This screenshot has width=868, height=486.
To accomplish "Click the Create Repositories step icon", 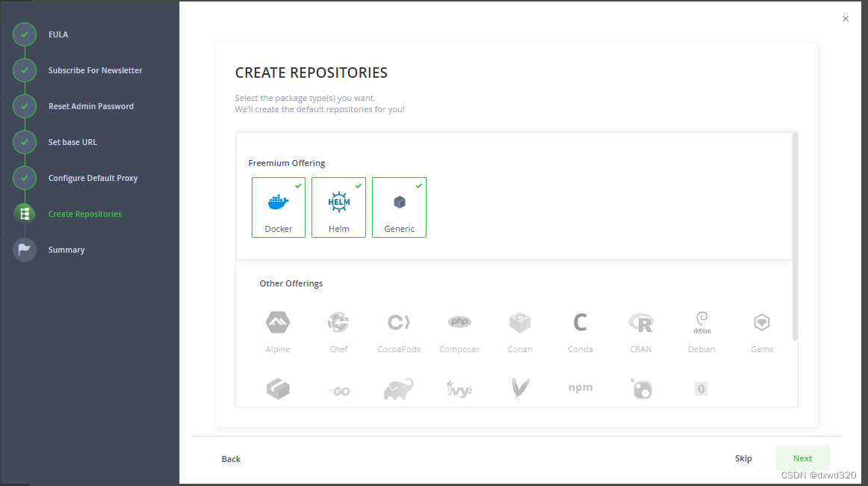I will (x=25, y=214).
